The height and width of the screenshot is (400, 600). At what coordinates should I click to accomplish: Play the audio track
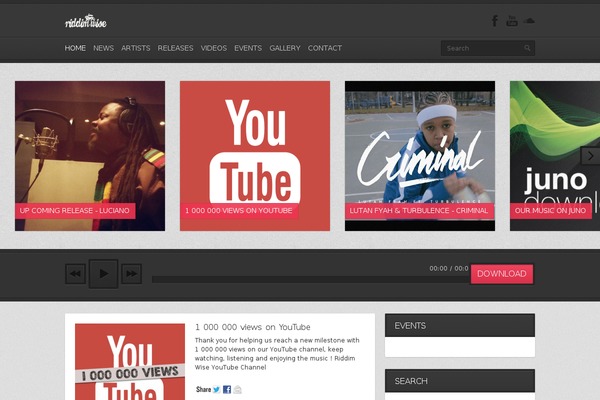[x=103, y=274]
